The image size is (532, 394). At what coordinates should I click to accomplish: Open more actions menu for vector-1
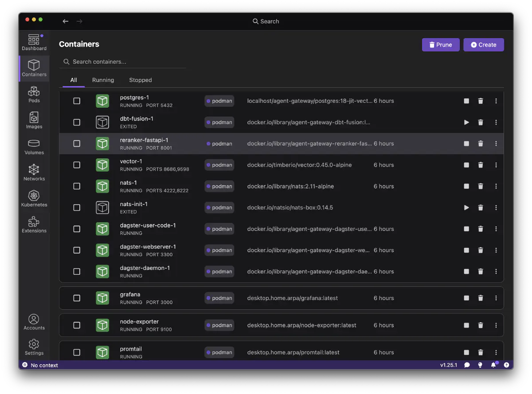click(x=496, y=165)
